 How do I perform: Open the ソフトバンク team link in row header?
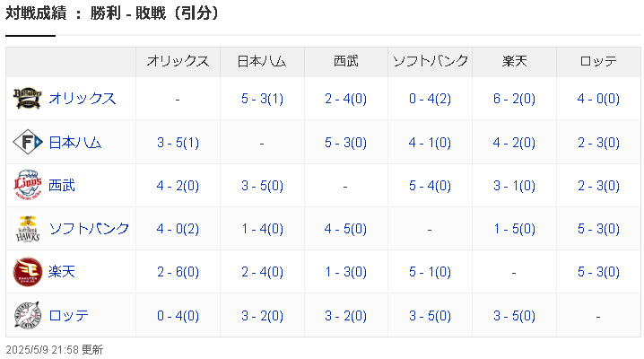[x=89, y=229]
